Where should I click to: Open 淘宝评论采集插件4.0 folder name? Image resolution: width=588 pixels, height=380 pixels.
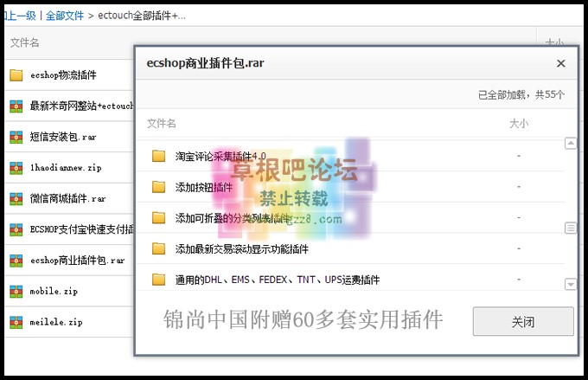click(220, 156)
